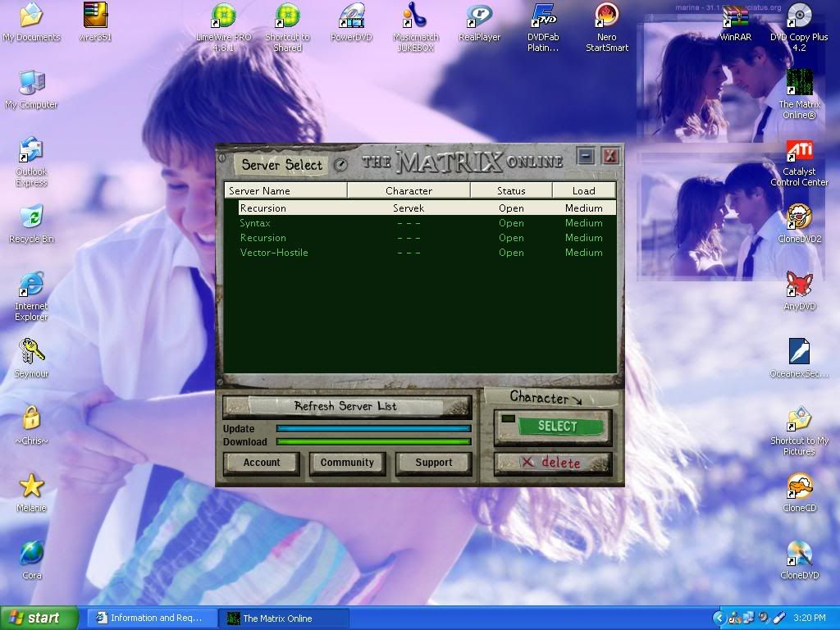This screenshot has width=840, height=630.
Task: Click the Server Select tab label
Action: 281,164
